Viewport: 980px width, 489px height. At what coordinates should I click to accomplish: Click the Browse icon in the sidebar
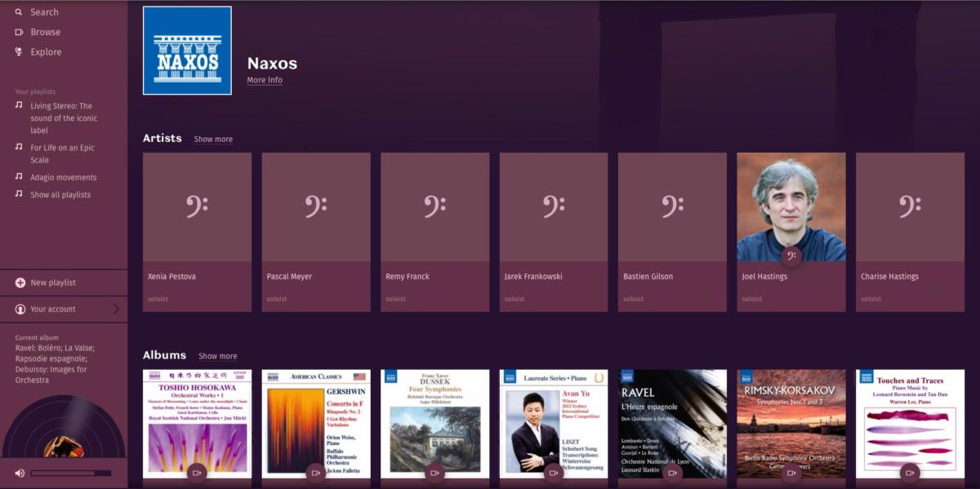coord(19,32)
